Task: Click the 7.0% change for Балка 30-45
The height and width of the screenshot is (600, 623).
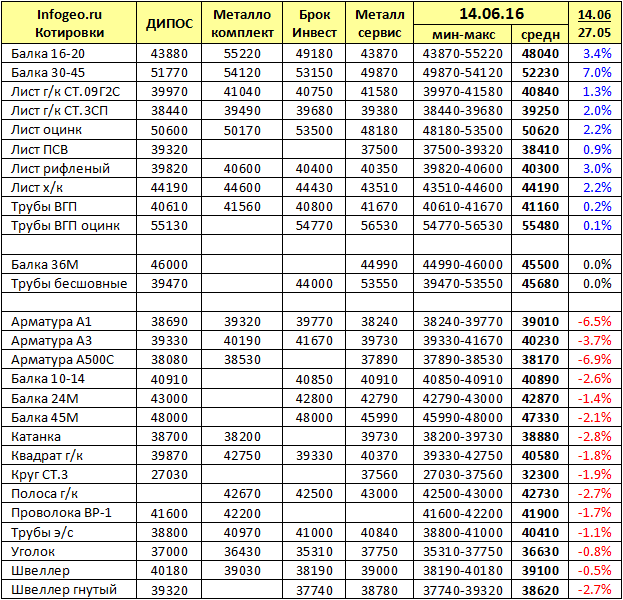Action: (x=597, y=73)
